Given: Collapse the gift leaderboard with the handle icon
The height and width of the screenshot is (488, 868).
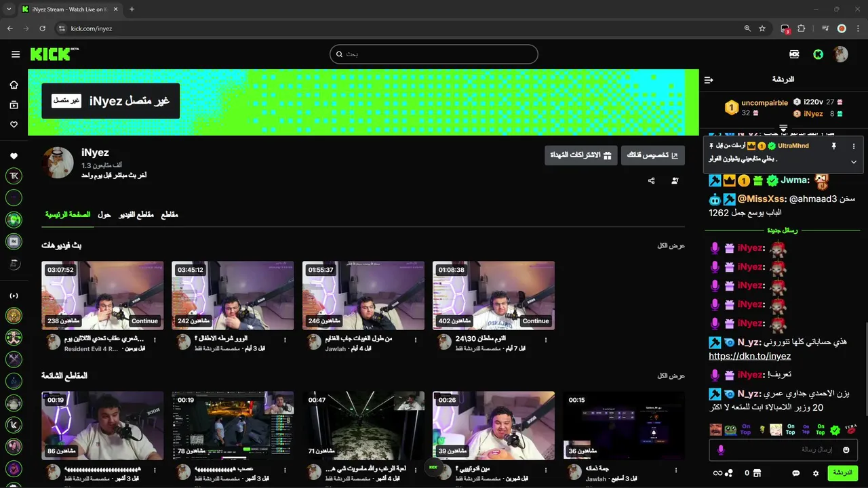Looking at the screenshot, I should (x=783, y=127).
